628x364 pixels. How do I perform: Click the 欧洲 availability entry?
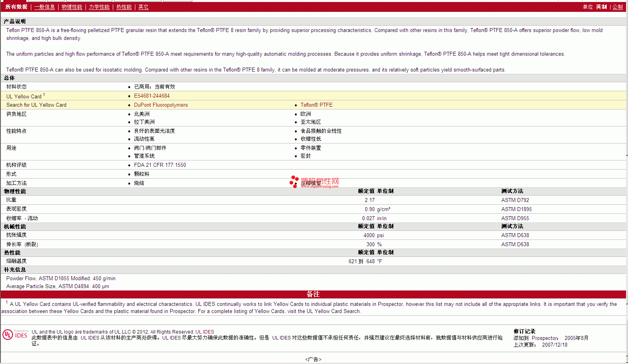305,114
